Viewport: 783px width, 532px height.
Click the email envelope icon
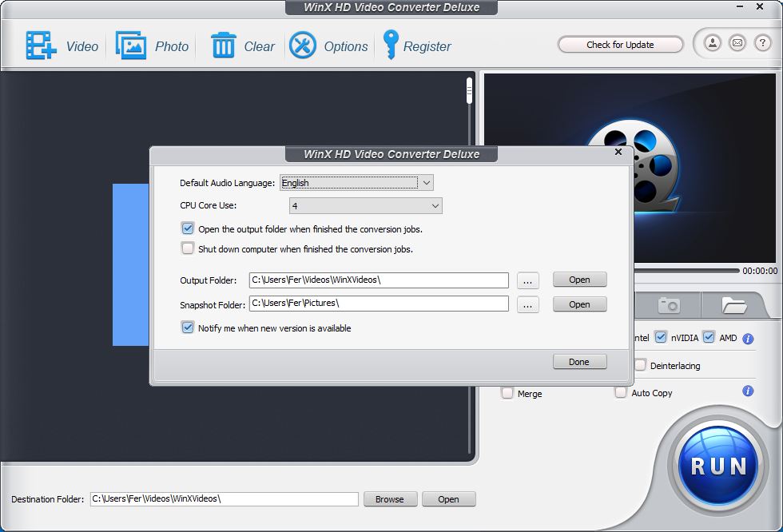[x=737, y=43]
